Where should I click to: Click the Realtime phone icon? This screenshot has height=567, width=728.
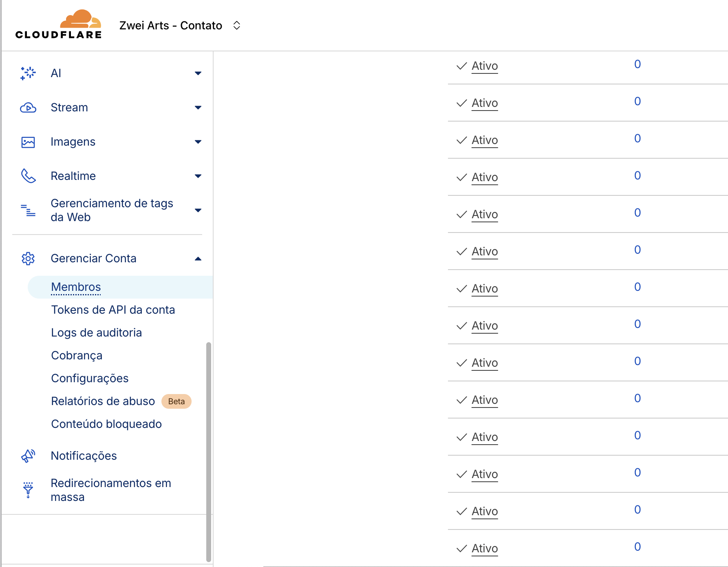point(28,176)
